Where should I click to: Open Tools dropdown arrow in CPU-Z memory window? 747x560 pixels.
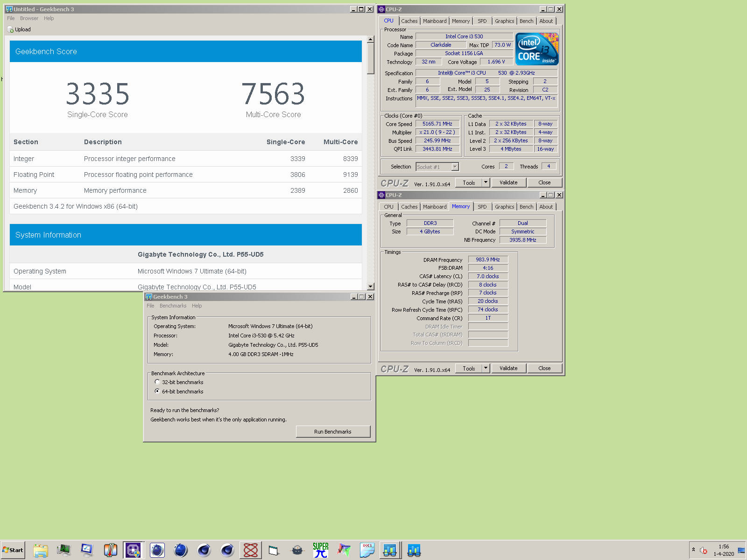[486, 368]
